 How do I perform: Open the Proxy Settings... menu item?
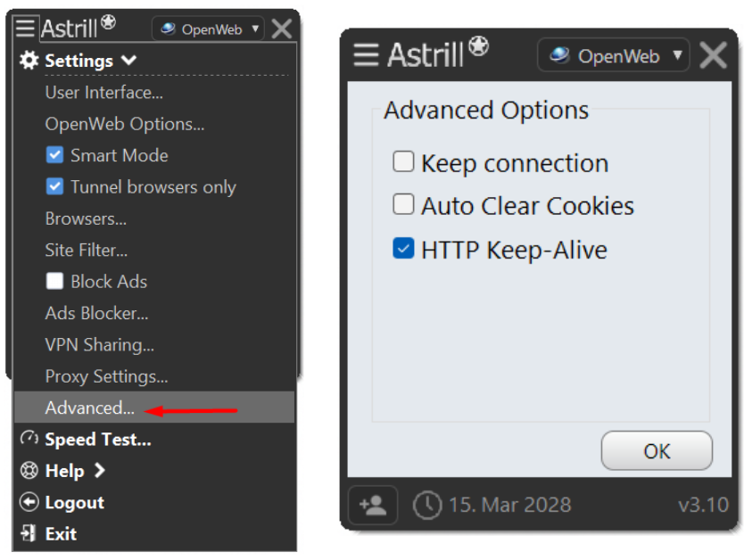106,376
